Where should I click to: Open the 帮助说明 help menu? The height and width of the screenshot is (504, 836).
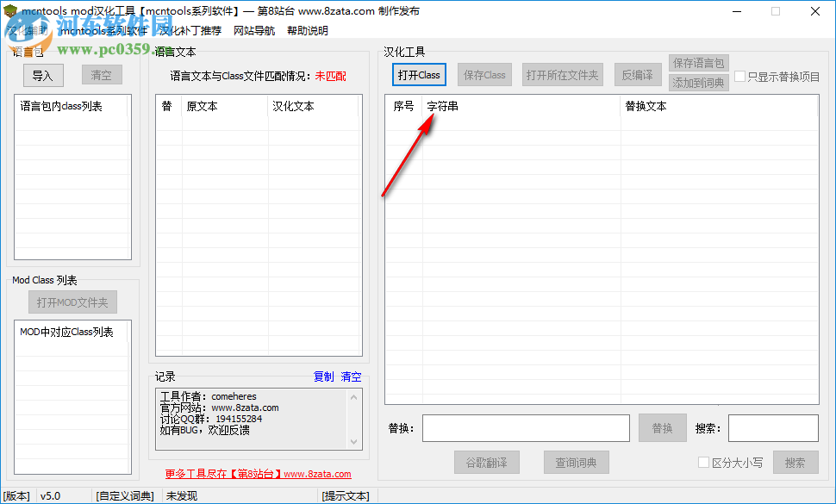click(x=309, y=29)
